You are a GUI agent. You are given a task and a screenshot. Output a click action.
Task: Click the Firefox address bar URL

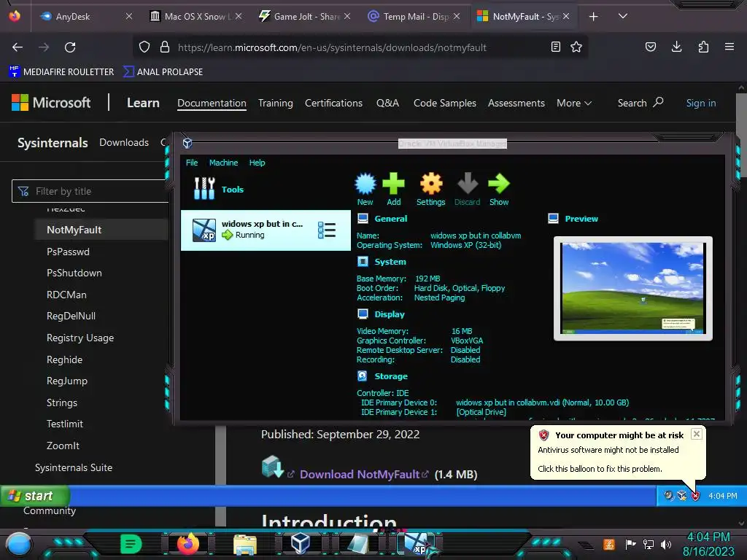pos(332,47)
